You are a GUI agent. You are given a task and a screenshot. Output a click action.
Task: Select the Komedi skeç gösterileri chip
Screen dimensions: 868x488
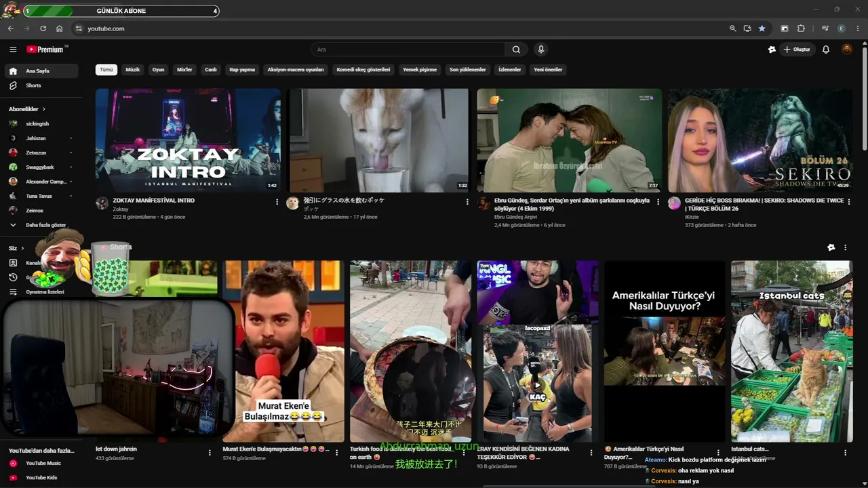tap(363, 70)
